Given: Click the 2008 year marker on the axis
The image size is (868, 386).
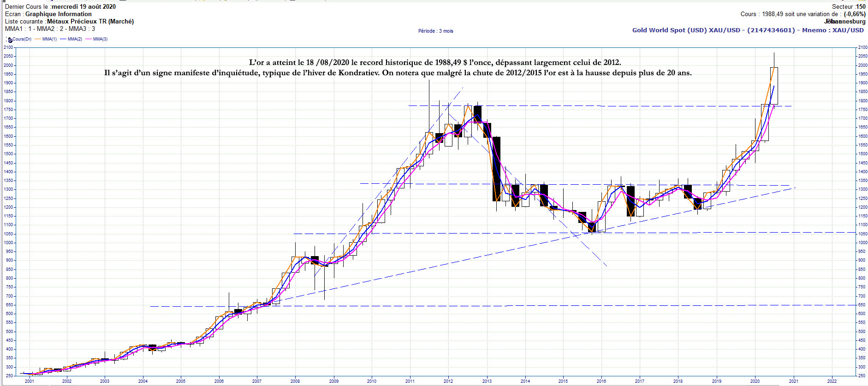Looking at the screenshot, I should (295, 381).
